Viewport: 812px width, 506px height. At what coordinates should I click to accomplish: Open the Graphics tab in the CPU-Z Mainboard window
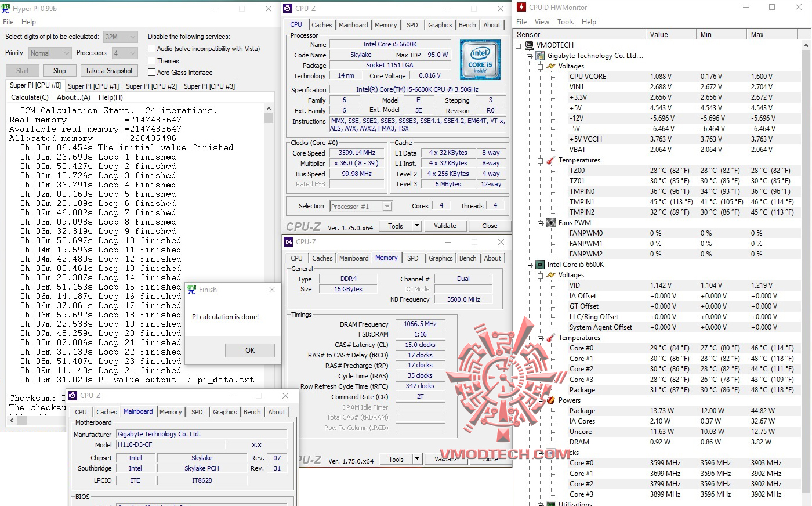pos(225,412)
